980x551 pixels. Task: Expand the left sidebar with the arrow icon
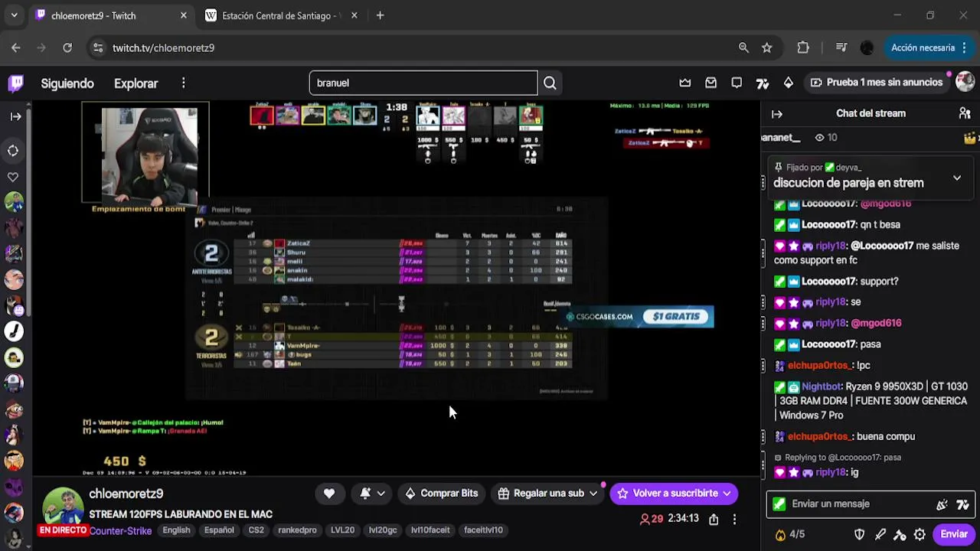[x=15, y=116]
